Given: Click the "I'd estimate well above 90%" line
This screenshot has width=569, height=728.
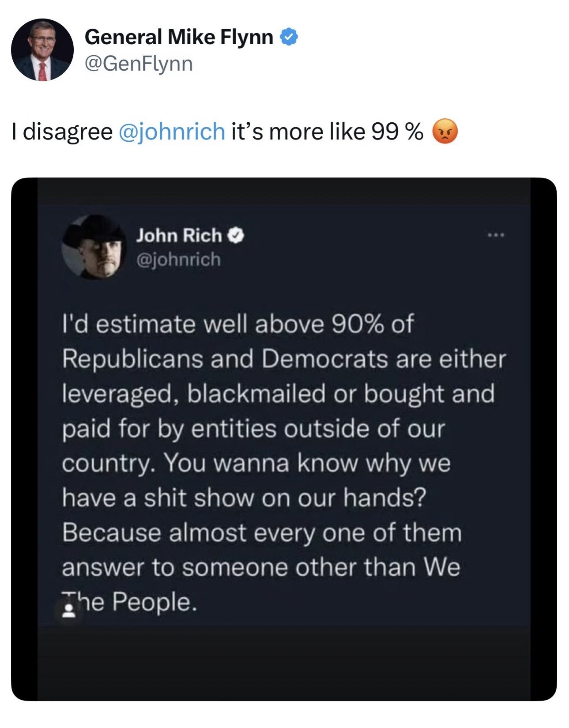Looking at the screenshot, I should coord(237,324).
